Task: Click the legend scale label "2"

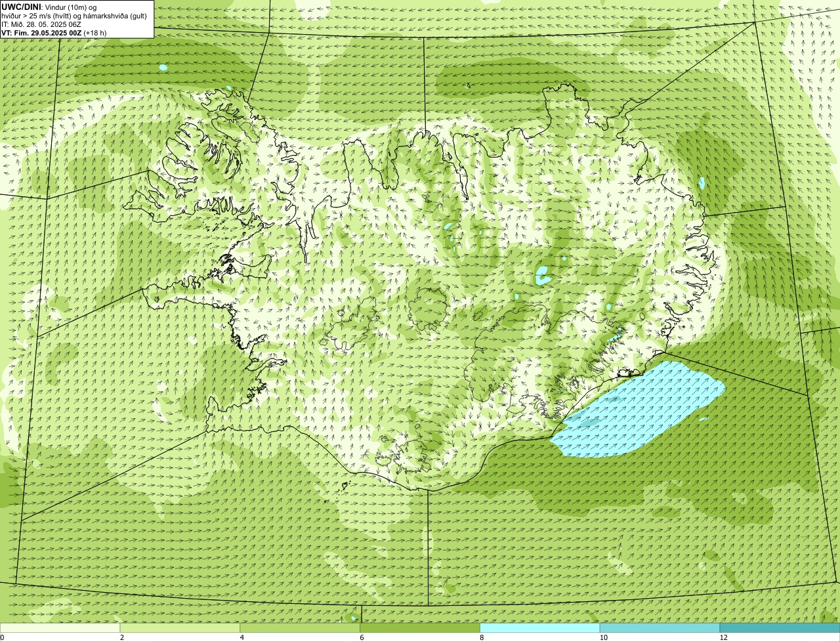Action: point(122,637)
